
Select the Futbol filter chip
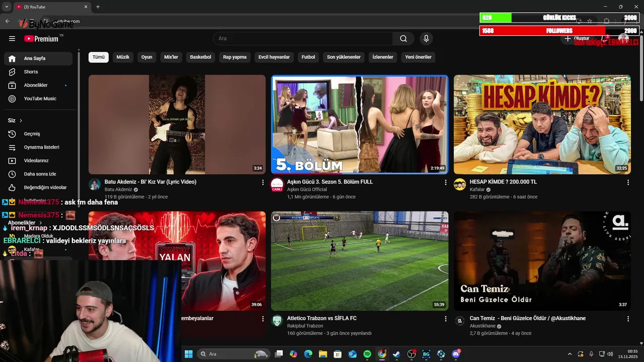tap(308, 57)
